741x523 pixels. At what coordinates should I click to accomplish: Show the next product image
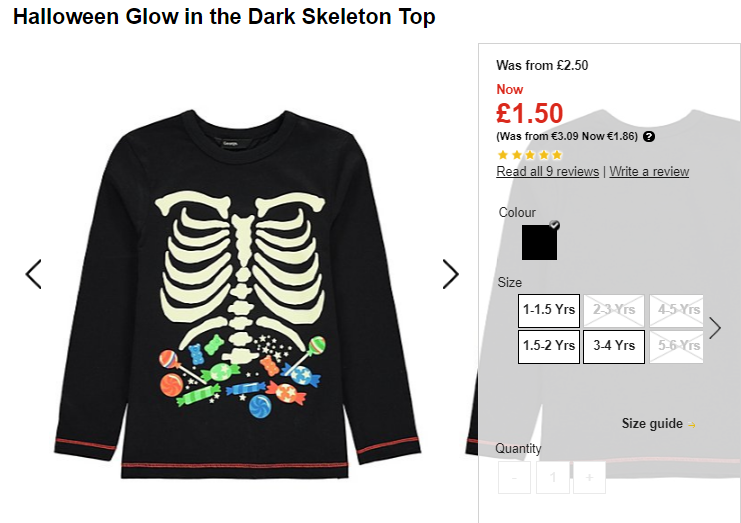pyautogui.click(x=450, y=274)
